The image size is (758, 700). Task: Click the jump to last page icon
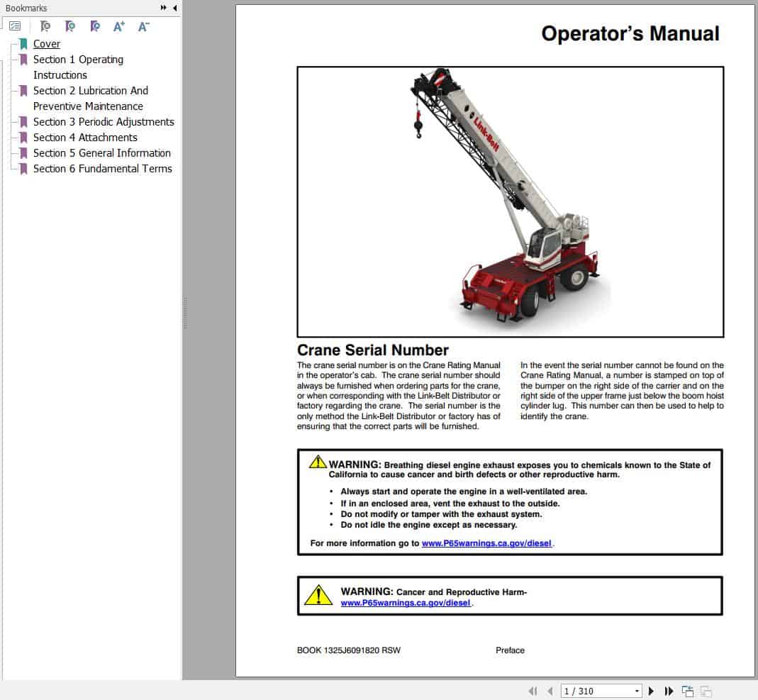click(668, 690)
